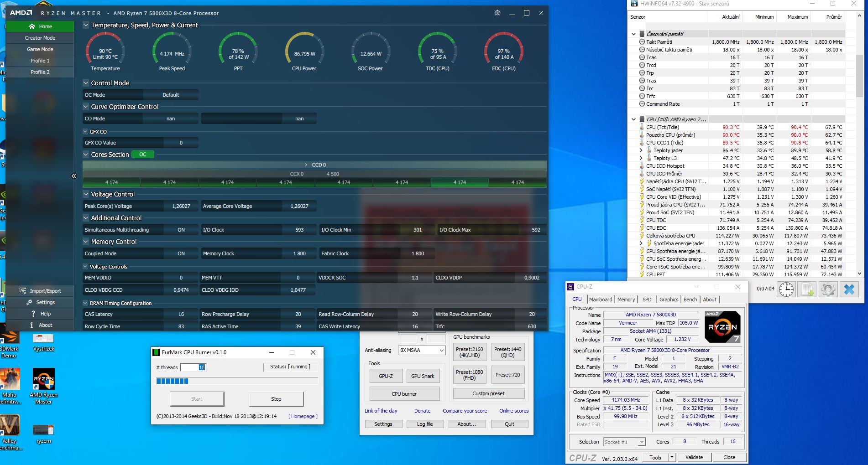This screenshot has width=868, height=465.
Task: Expand the Teploty jader sensor row
Action: [x=641, y=150]
